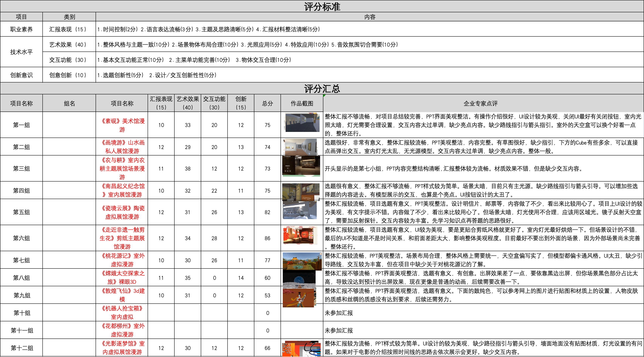Click total score 60 for 第八组
The width and height of the screenshot is (644, 357).
[268, 277]
